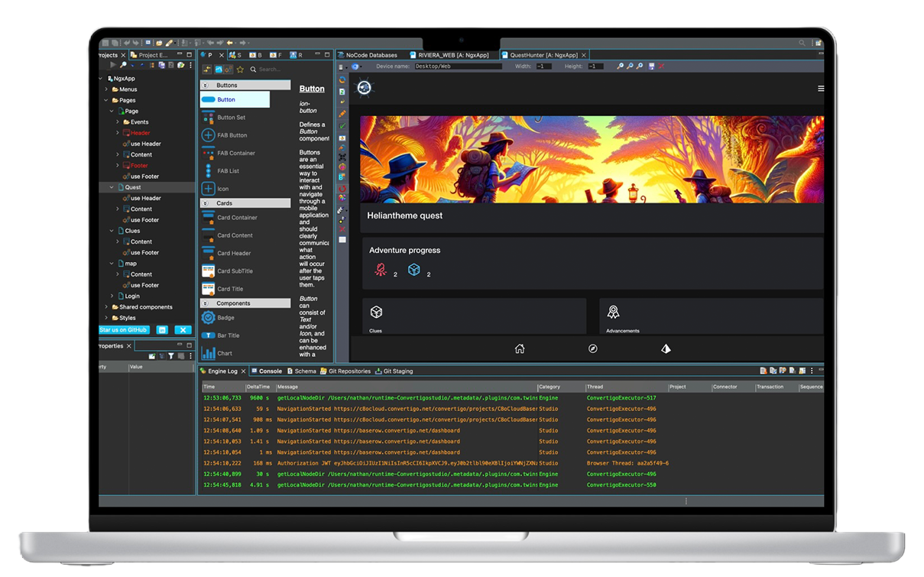This screenshot has width=924, height=577.
Task: Click the Device name field showing Desktop/Web
Action: [x=457, y=66]
